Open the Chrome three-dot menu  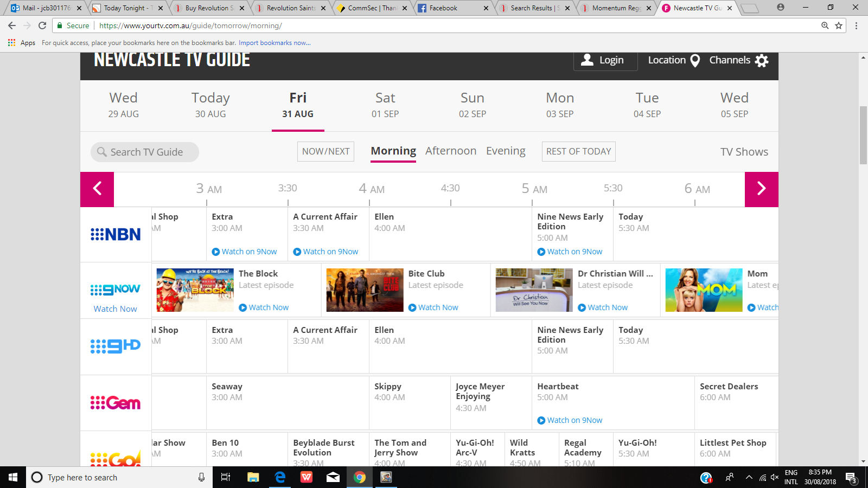coord(856,25)
